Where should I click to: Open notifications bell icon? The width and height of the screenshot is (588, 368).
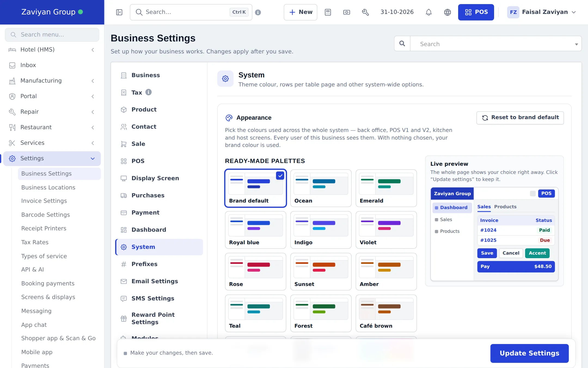pos(429,12)
